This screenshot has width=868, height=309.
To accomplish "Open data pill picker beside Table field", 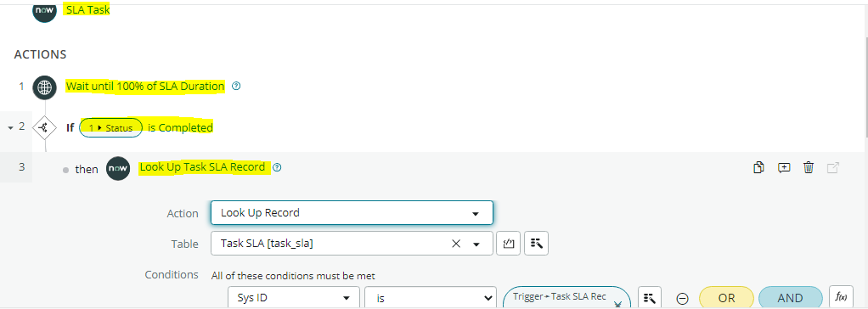I will [x=536, y=243].
